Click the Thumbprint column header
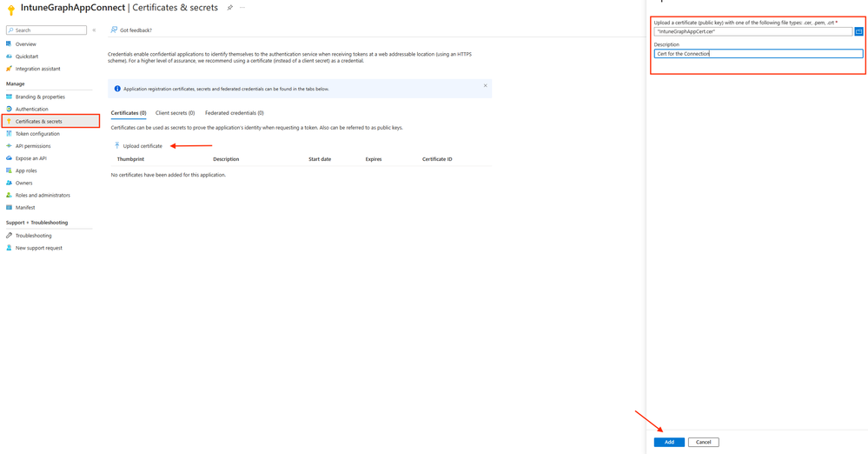The image size is (868, 454). point(130,159)
